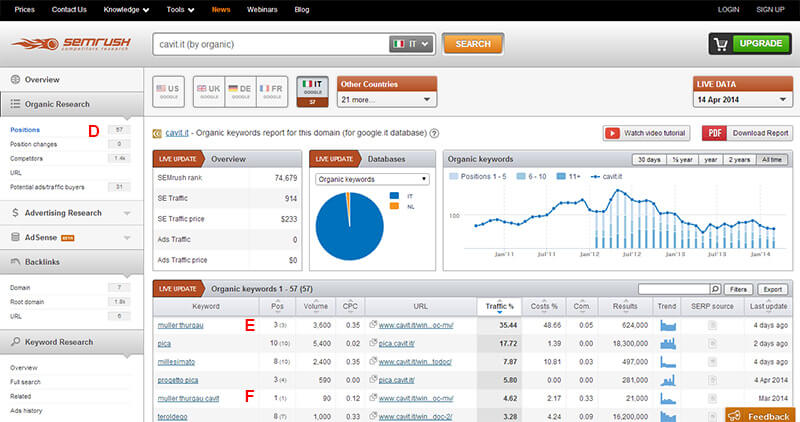Click the Advertising Research dollar icon
This screenshot has width=800, height=422.
(15, 213)
